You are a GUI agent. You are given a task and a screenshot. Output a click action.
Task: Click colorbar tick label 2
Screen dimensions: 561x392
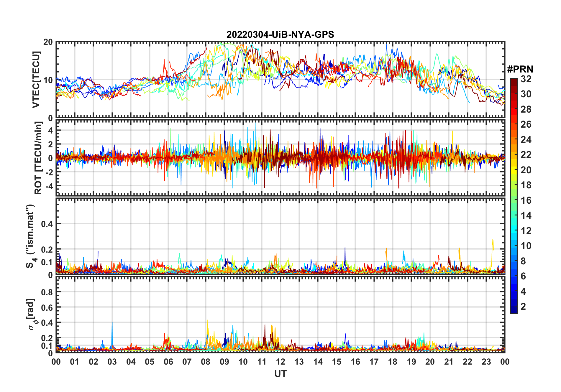click(523, 307)
